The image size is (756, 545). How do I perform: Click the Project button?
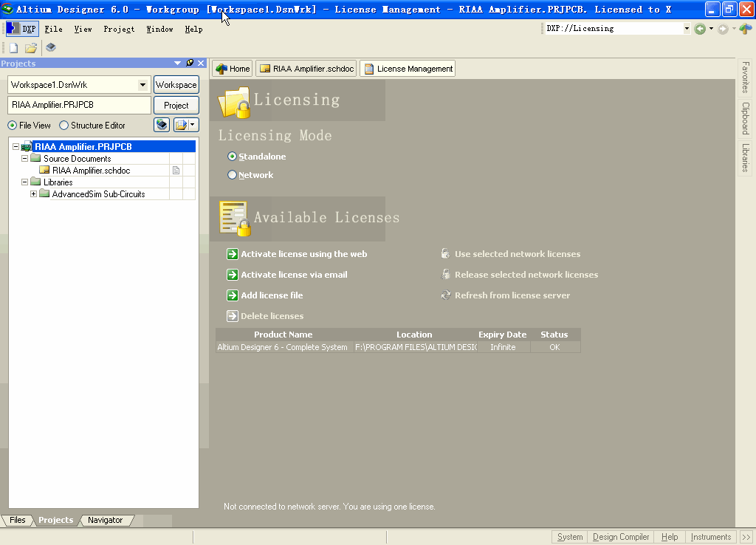coord(176,105)
